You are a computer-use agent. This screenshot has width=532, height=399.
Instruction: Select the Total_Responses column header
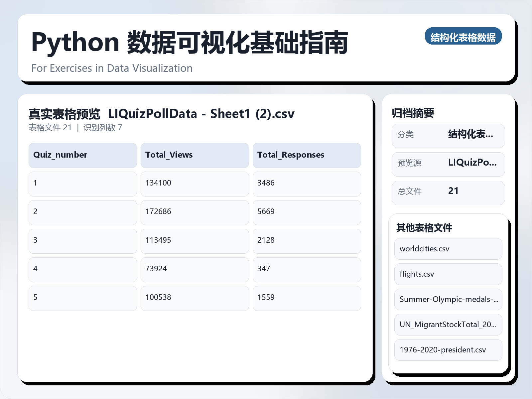pyautogui.click(x=307, y=155)
